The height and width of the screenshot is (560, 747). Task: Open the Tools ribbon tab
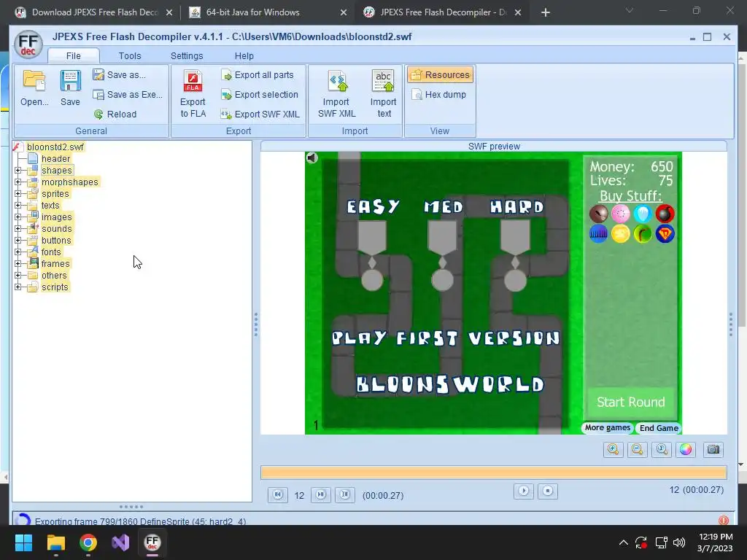click(x=130, y=55)
